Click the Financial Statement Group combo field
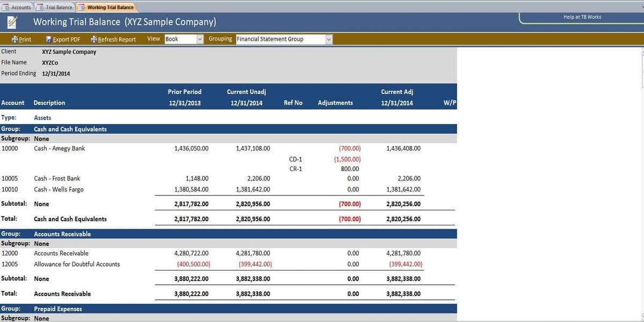This screenshot has height=322, width=644. [280, 39]
